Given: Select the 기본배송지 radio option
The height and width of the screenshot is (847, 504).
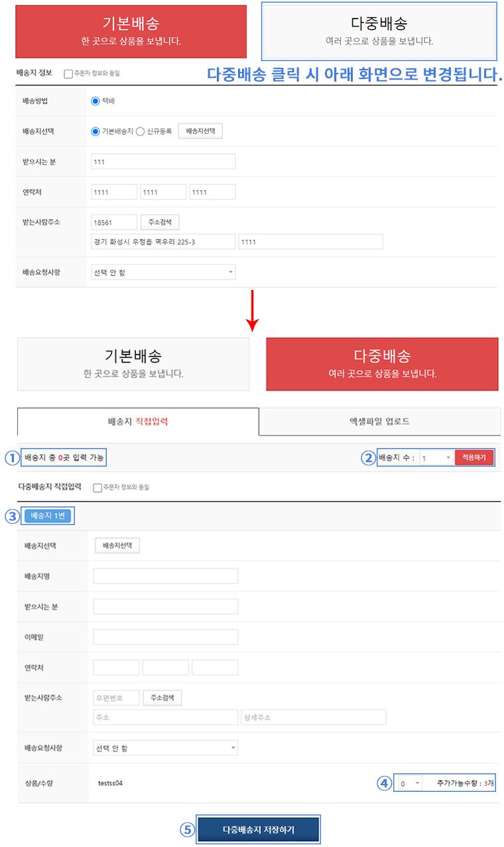Looking at the screenshot, I should pos(95,131).
